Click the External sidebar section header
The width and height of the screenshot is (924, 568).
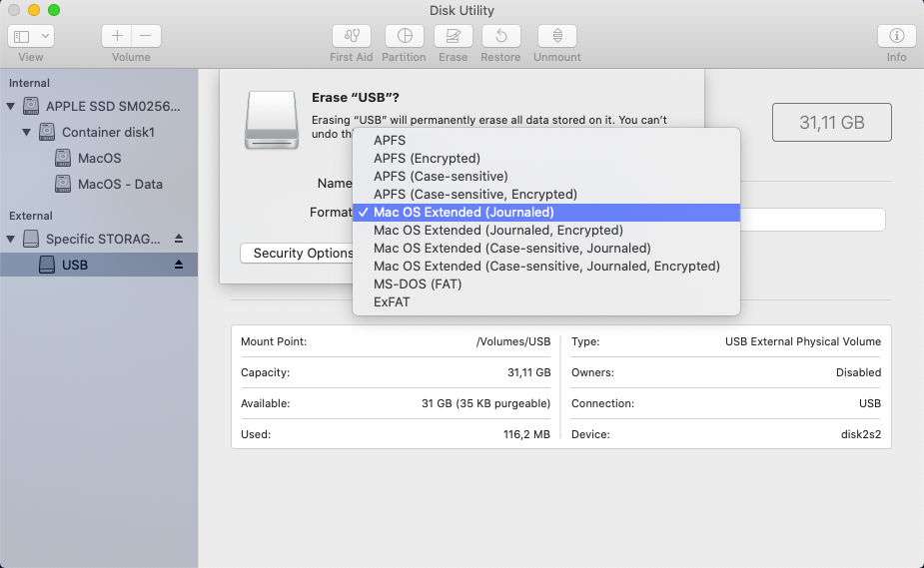coord(31,216)
